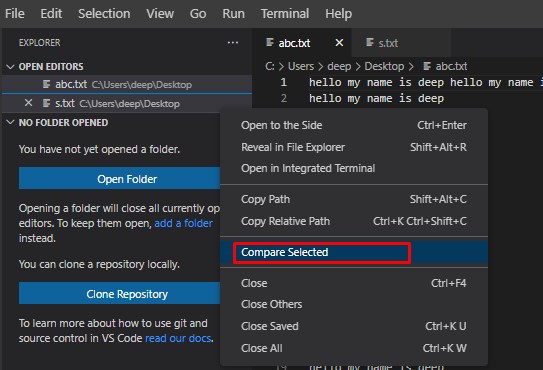This screenshot has height=370, width=543.
Task: Choose Reveal in File Explorer
Action: tap(354, 147)
